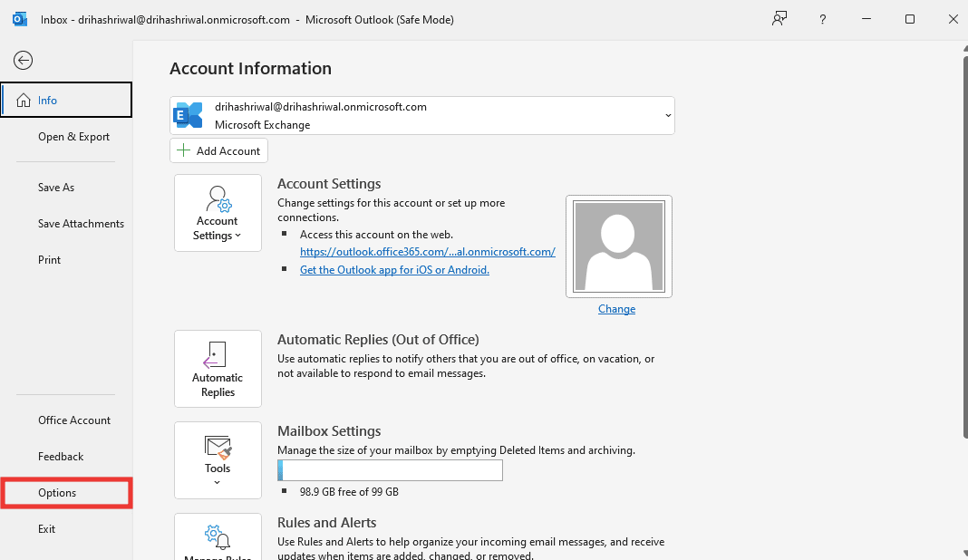Open the Info tab in backstage menu
Screen dimensions: 968x560
click(x=66, y=100)
